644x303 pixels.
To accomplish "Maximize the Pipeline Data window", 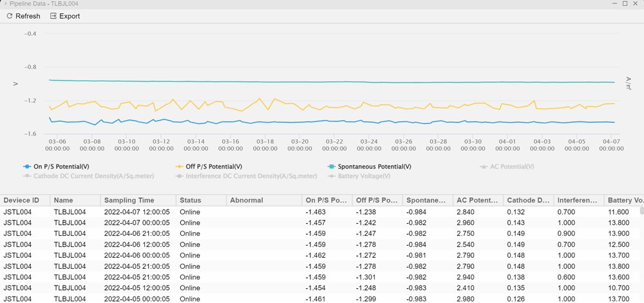I will [625, 4].
